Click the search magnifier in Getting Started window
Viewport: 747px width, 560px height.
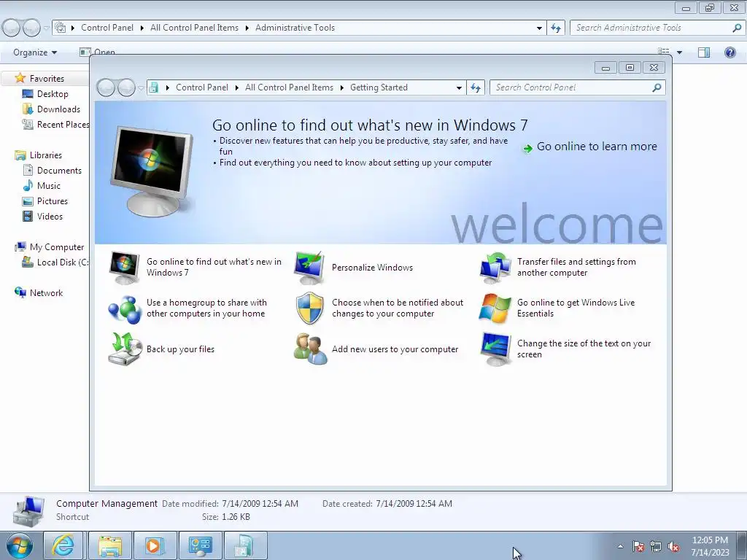[657, 87]
